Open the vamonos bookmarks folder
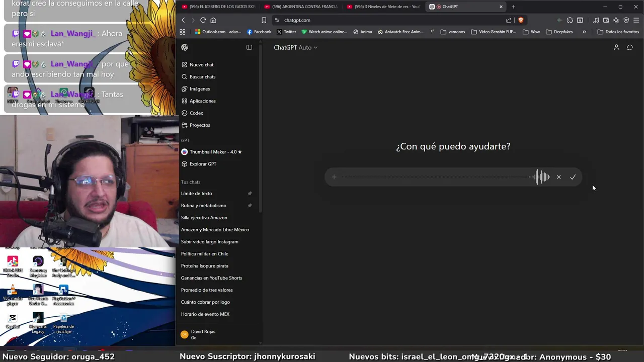 tap(453, 32)
